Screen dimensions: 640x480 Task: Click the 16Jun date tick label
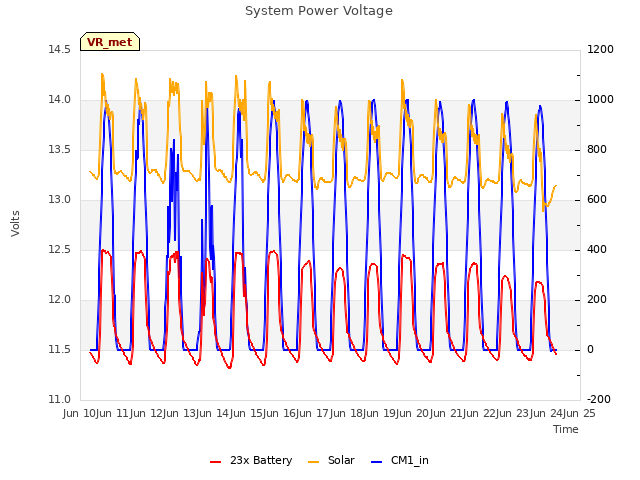[297, 413]
